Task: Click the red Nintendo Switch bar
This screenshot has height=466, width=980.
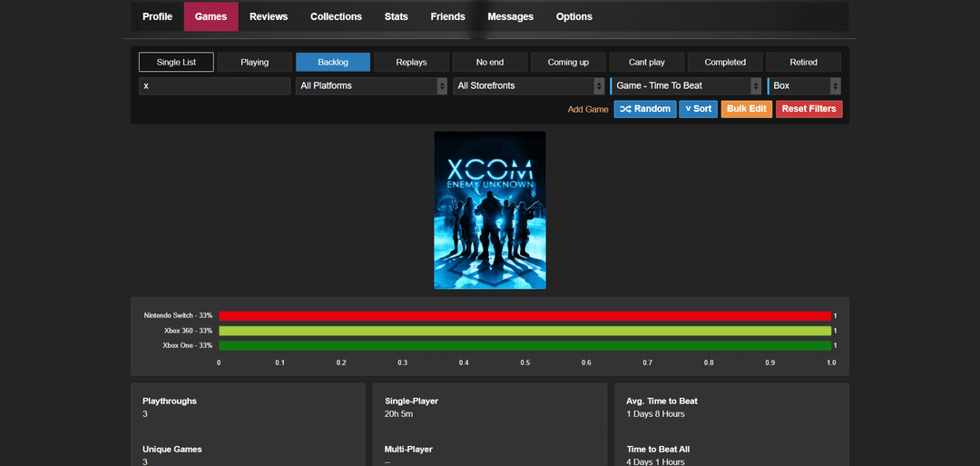Action: tap(524, 316)
